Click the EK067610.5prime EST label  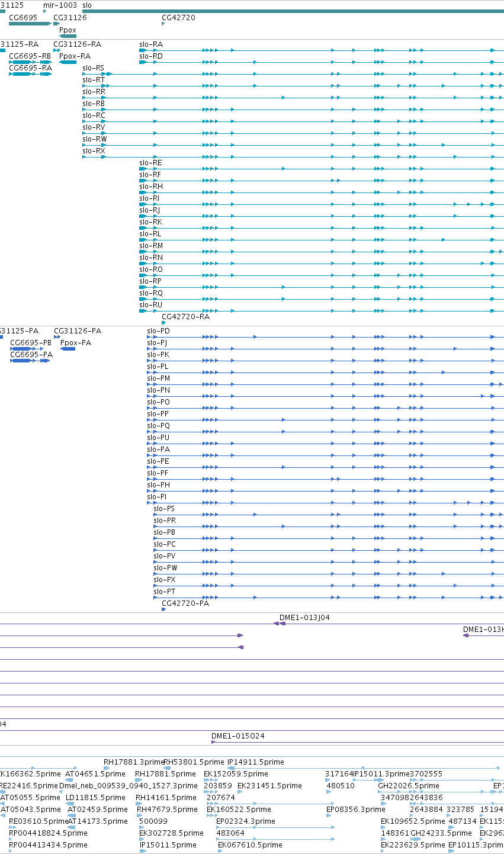click(250, 845)
